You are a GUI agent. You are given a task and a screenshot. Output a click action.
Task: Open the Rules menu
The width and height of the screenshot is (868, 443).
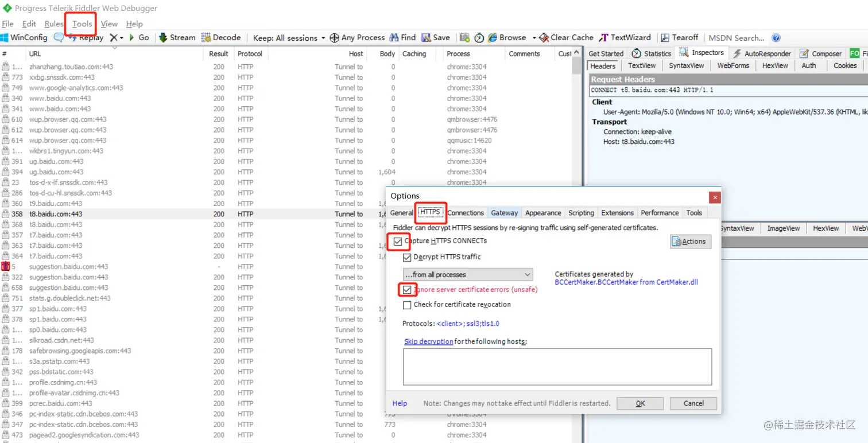(x=54, y=24)
